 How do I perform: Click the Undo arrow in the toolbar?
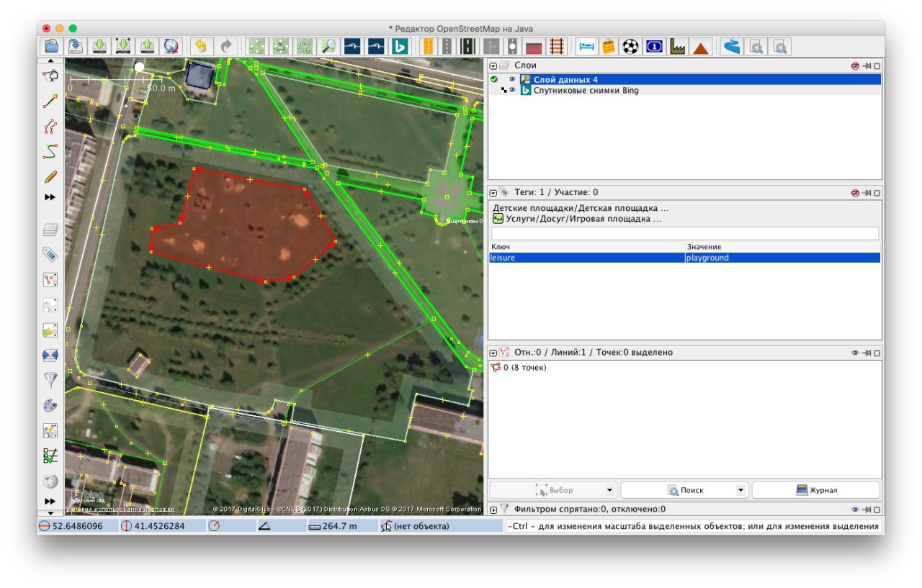pos(201,46)
